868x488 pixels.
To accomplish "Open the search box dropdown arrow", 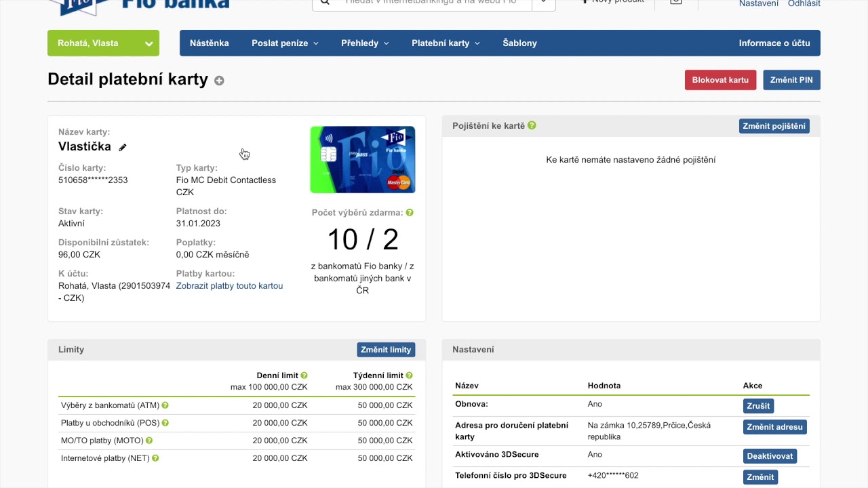I will coord(544,3).
